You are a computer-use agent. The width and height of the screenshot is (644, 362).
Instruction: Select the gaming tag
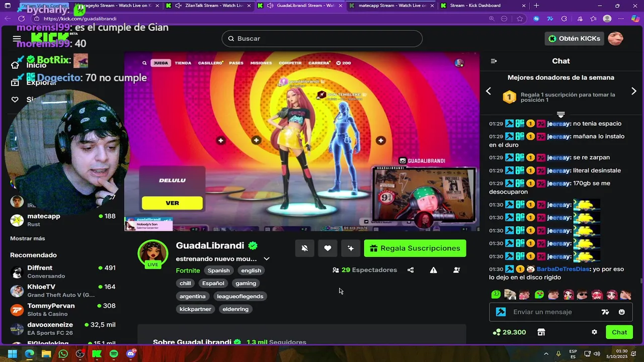tap(246, 284)
